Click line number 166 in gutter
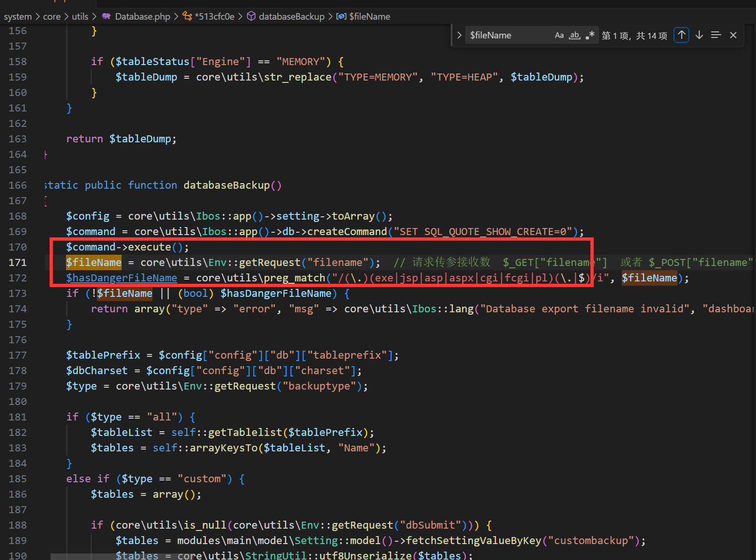Image resolution: width=756 pixels, height=560 pixels. click(x=18, y=185)
